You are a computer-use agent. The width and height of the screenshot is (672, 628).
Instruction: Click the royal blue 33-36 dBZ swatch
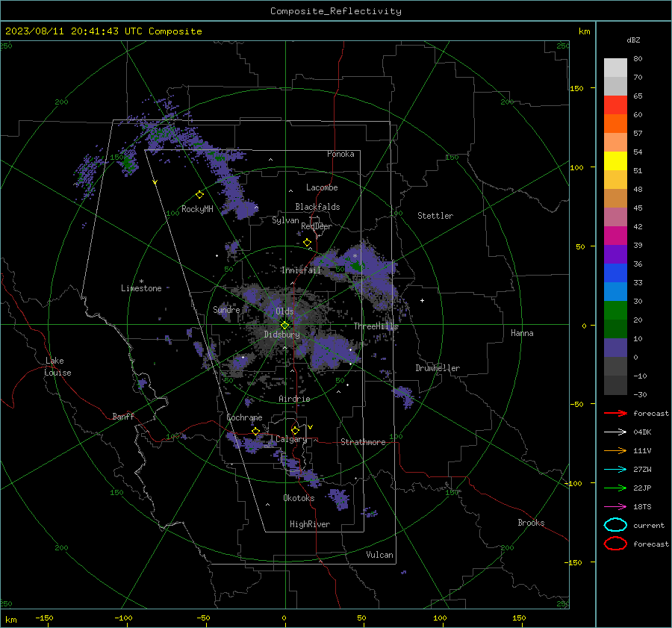(x=615, y=273)
